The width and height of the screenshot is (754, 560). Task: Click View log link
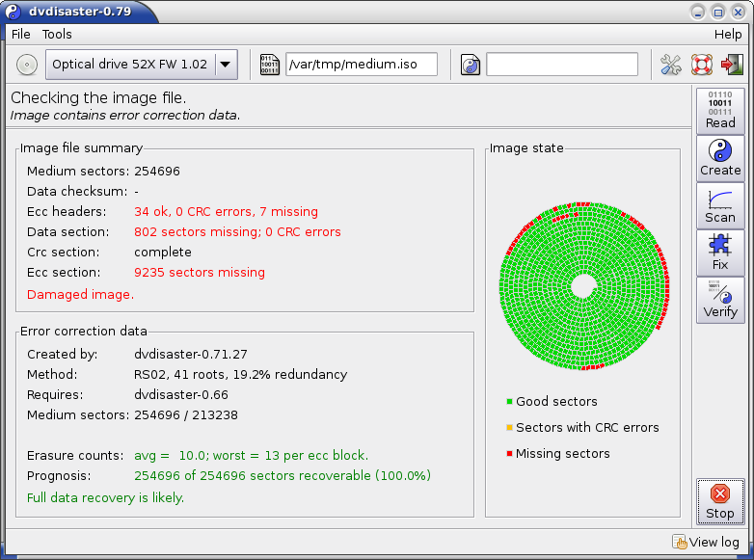708,542
